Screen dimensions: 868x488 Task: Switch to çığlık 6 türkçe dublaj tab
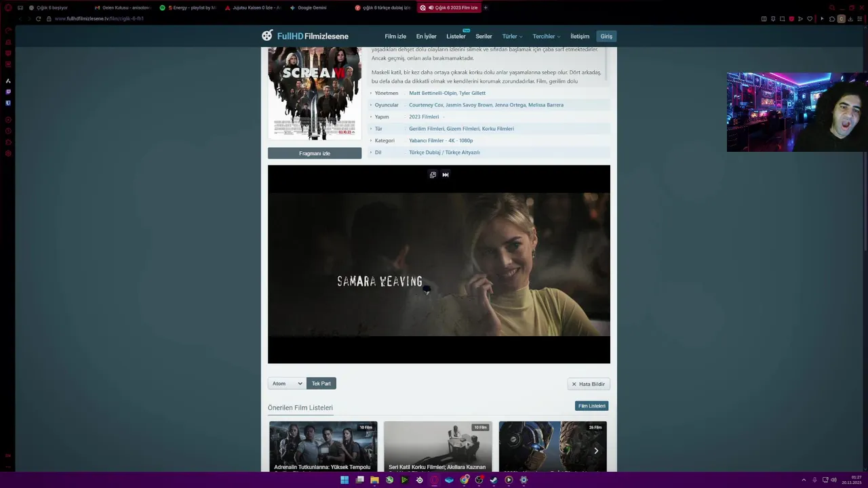[x=382, y=7]
